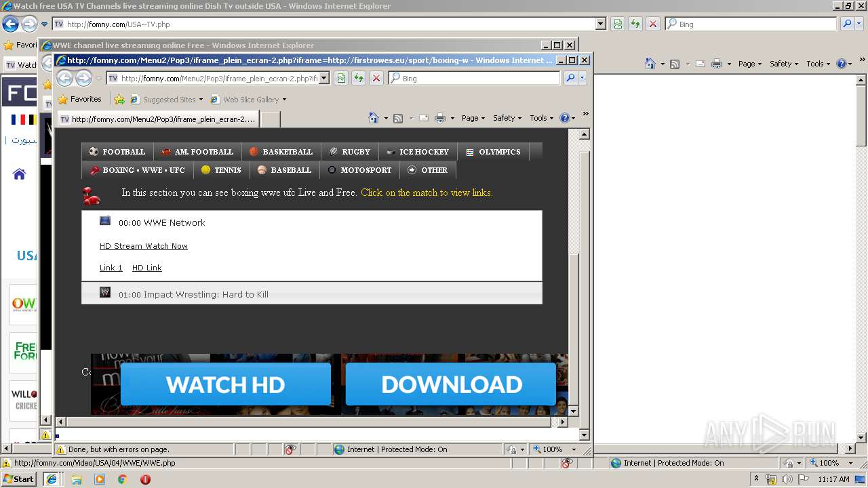The width and height of the screenshot is (868, 488).
Task: Open Page menu in front popup
Action: (473, 118)
